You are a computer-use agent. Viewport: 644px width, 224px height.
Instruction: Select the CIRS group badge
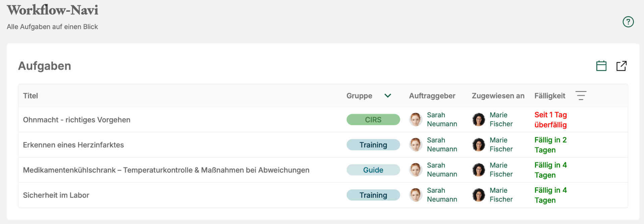(x=373, y=120)
